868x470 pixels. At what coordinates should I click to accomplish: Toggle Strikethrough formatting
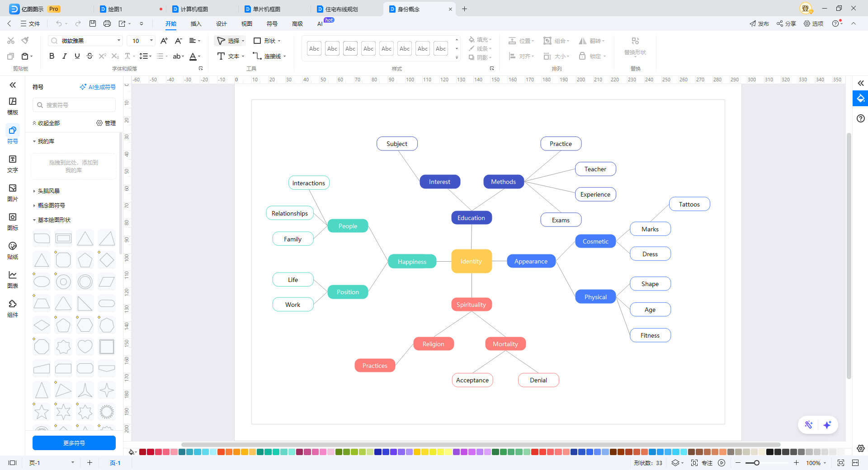point(90,56)
